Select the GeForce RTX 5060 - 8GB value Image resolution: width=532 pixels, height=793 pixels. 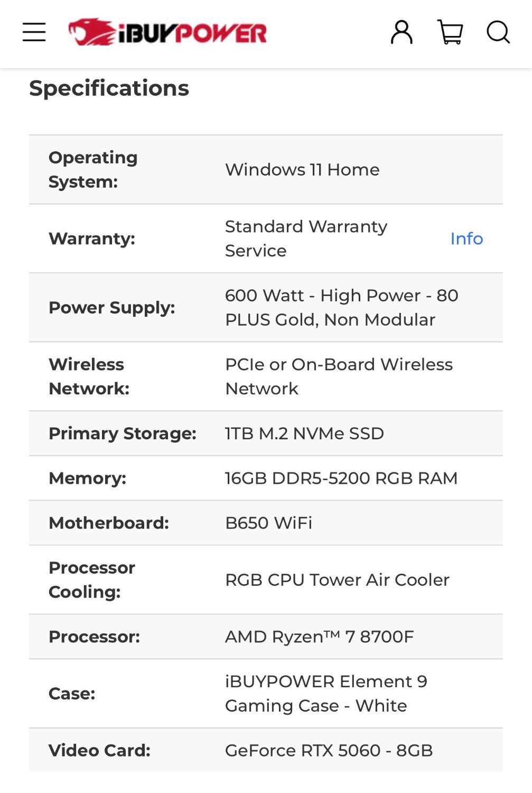(329, 750)
